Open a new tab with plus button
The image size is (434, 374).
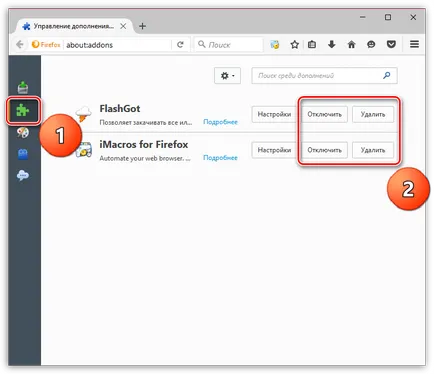point(142,26)
